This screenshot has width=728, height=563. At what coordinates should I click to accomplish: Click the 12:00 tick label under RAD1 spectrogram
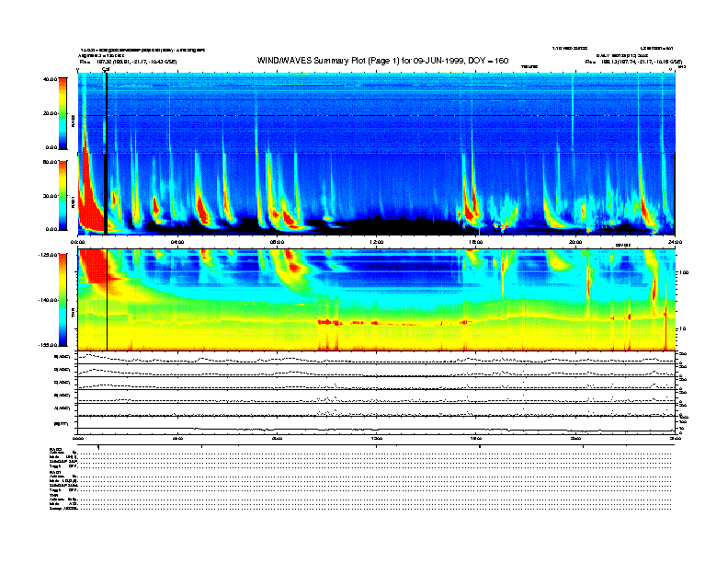pos(376,242)
